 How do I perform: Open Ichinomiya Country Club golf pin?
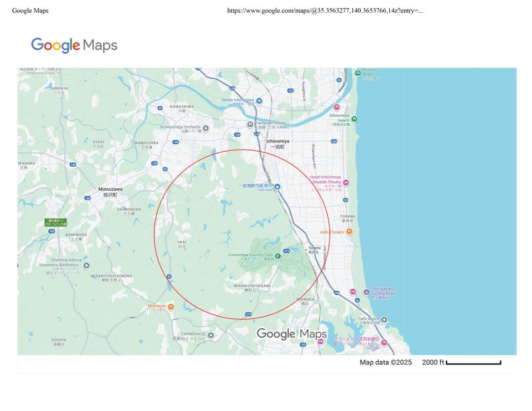tap(278, 256)
